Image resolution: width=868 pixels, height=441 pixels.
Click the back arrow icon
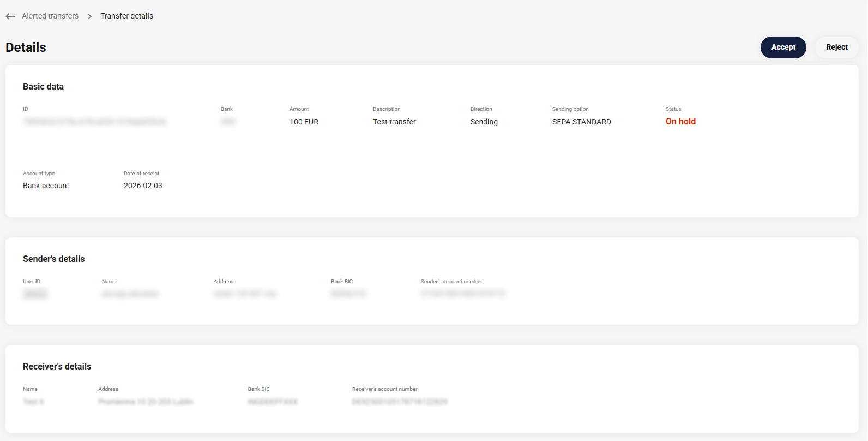[10, 16]
